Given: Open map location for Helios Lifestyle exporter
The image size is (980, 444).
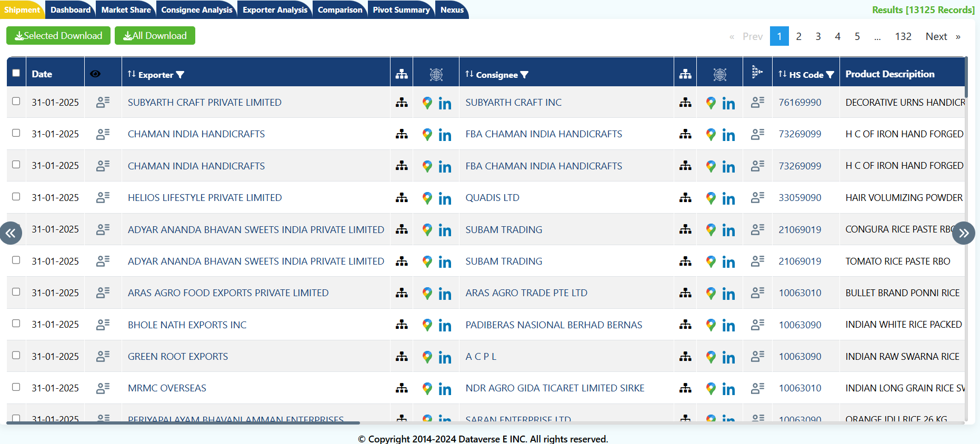Looking at the screenshot, I should [427, 198].
